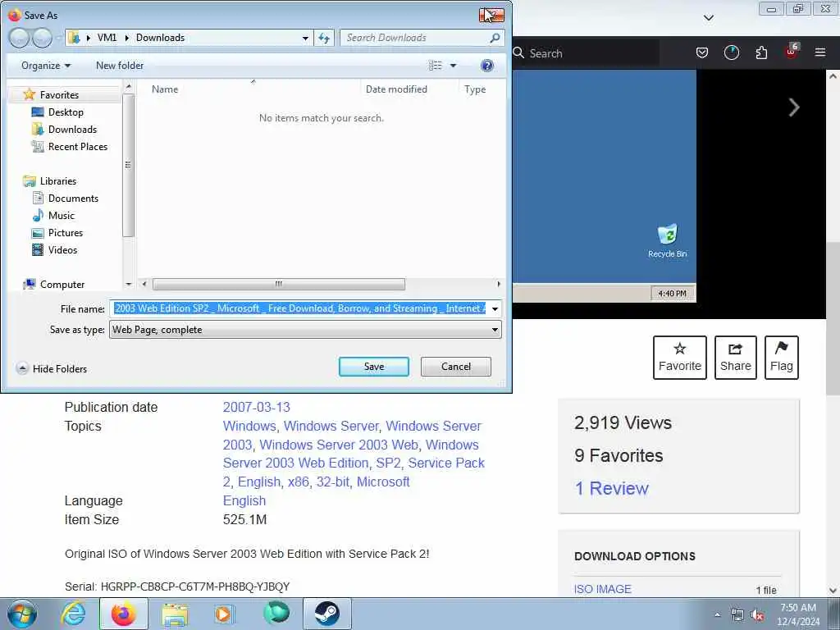Collapse with Hide Folders toggle
This screenshot has width=840, height=630.
[52, 368]
